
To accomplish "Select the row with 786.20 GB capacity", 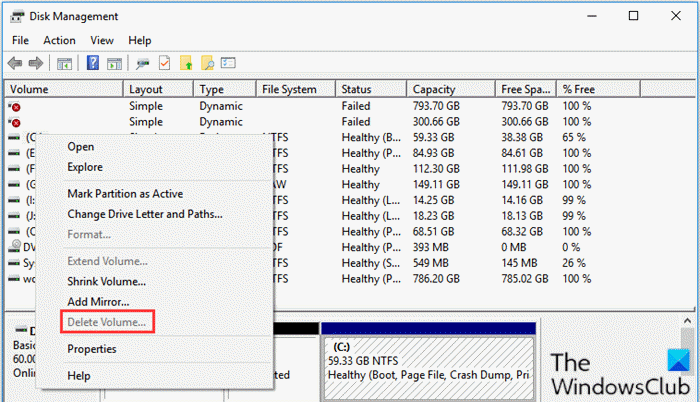I will pos(350,279).
